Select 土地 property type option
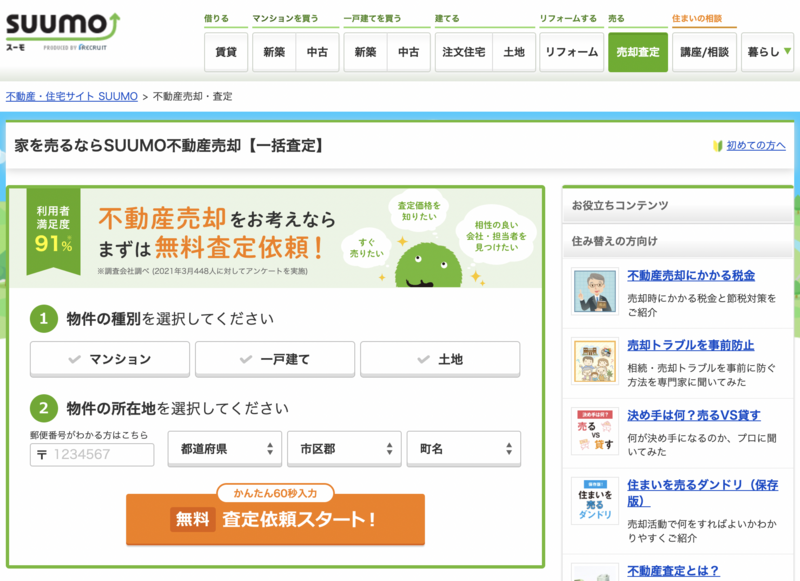The height and width of the screenshot is (581, 800). [x=440, y=359]
